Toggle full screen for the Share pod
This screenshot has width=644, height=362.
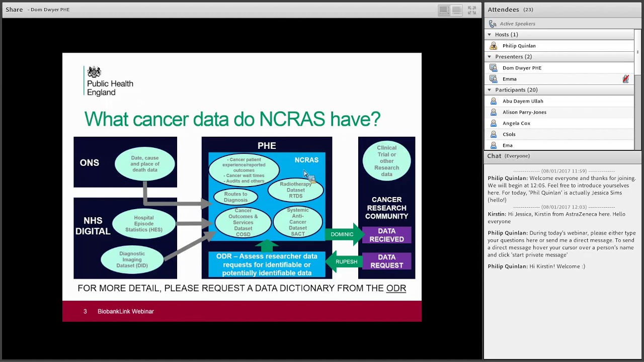[472, 10]
